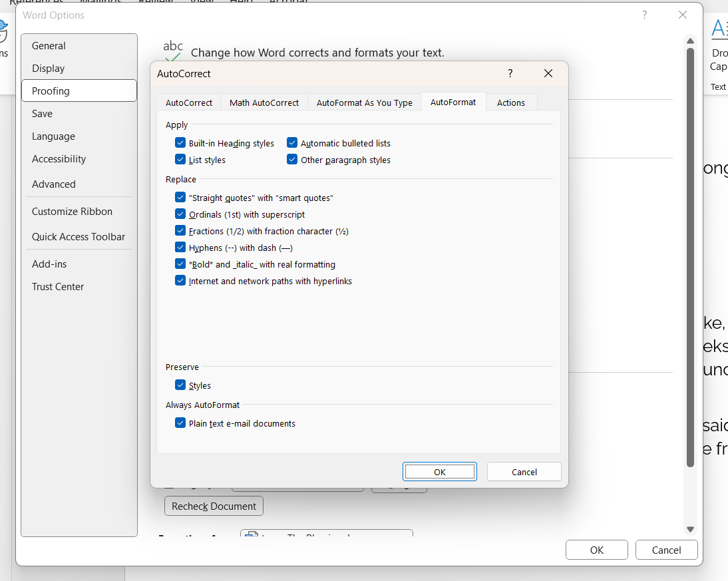Disable the Automatic bulleted lists checkbox

click(x=291, y=142)
